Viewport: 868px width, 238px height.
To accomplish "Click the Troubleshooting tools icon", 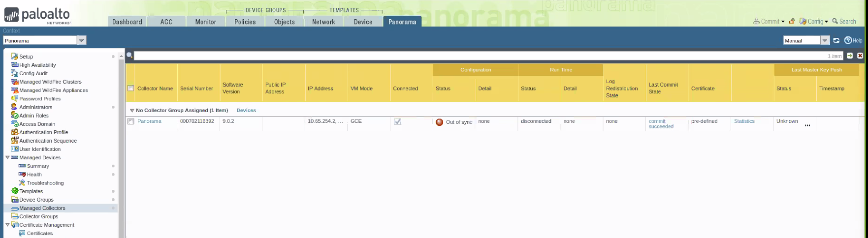I will (x=22, y=183).
